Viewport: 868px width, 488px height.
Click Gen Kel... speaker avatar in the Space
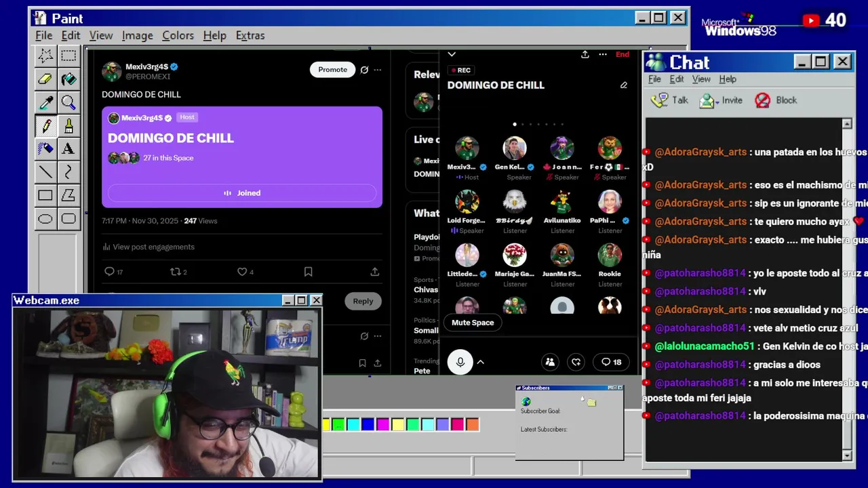pos(515,148)
